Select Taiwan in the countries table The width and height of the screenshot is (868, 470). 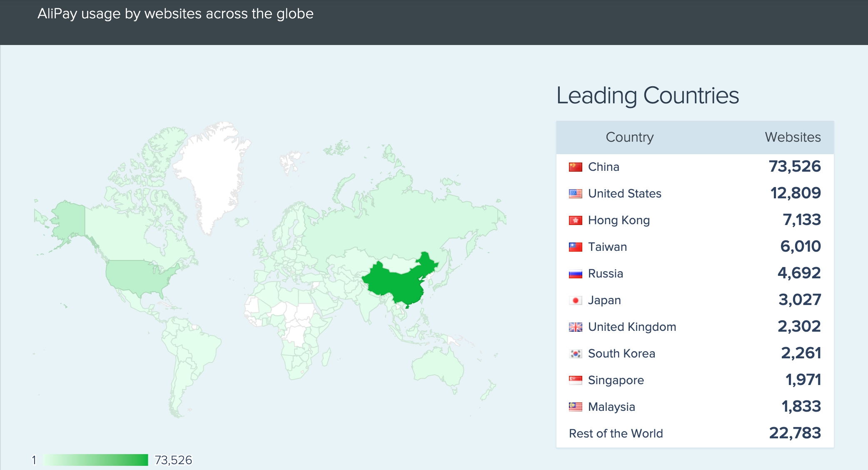tap(607, 247)
